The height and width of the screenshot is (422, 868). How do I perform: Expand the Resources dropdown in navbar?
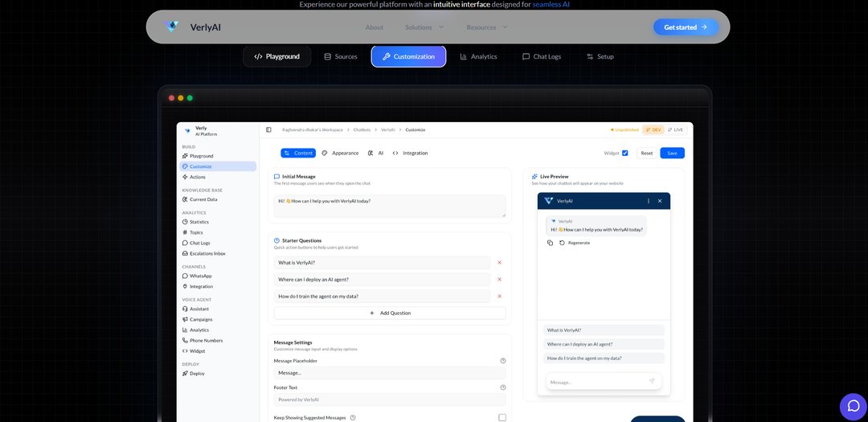point(487,27)
